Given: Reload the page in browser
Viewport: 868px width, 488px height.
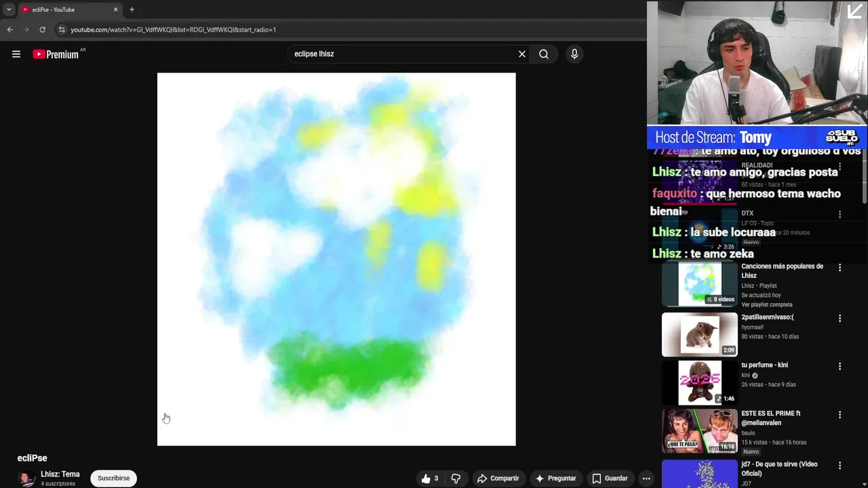Looking at the screenshot, I should coord(42,30).
